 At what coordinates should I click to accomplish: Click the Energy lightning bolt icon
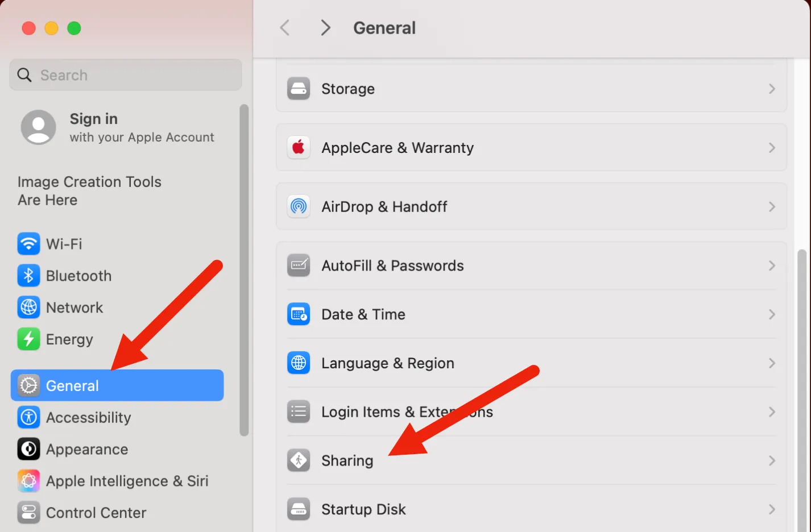tap(28, 339)
